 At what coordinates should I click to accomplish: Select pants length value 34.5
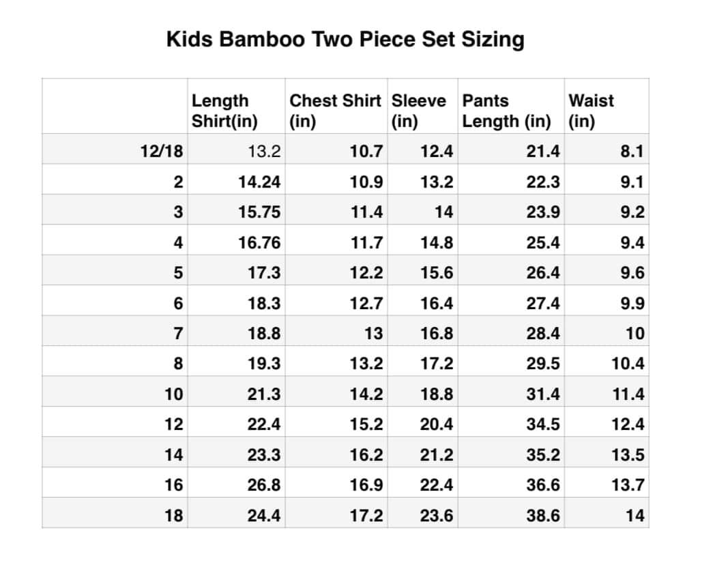(x=543, y=424)
